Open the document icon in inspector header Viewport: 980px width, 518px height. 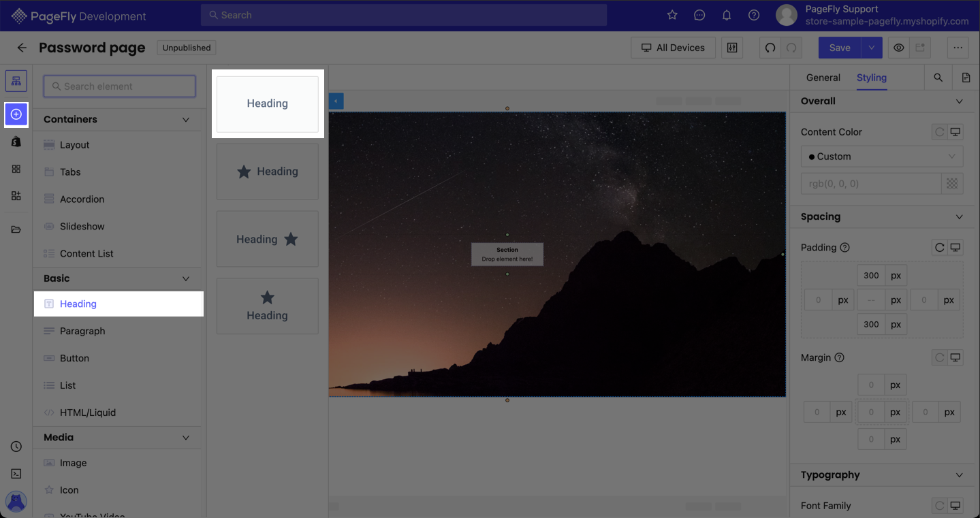tap(966, 78)
